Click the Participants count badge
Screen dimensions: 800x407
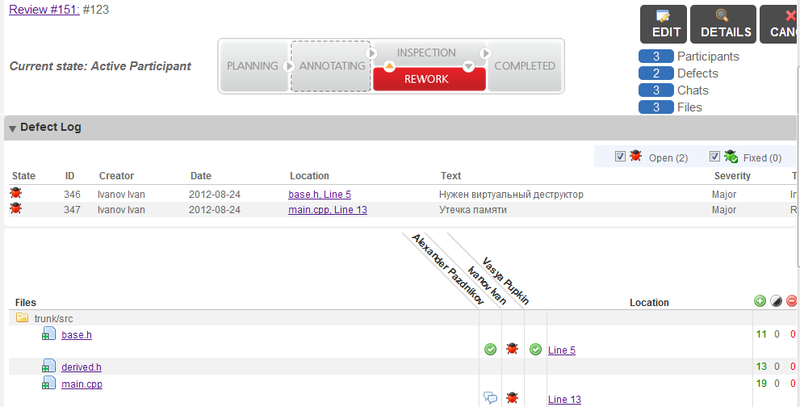[x=656, y=57]
